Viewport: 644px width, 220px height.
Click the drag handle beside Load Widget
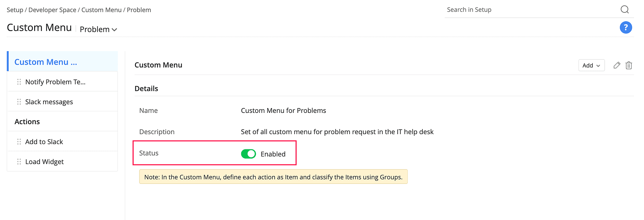[19, 162]
